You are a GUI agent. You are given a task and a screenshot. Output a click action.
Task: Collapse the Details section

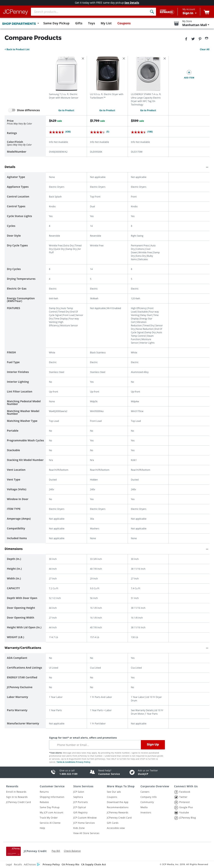click(207, 167)
